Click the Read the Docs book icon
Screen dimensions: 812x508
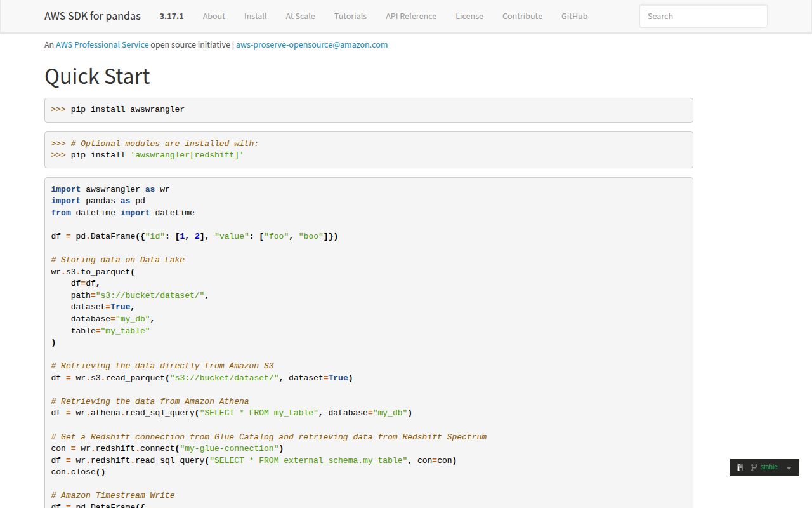coord(740,467)
